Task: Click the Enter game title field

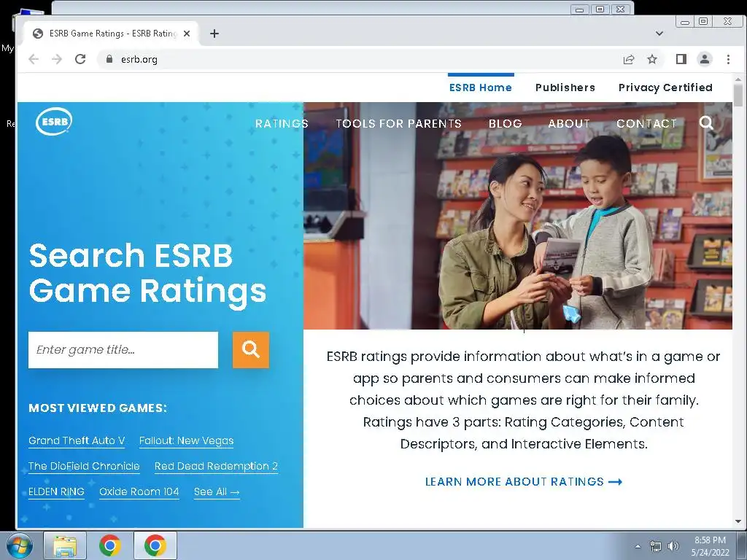Action: (x=123, y=350)
